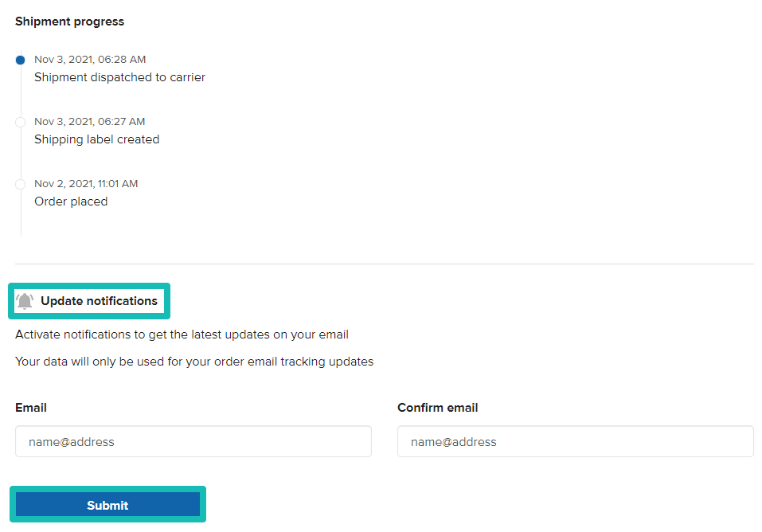
Task: Select the Shipment dispatched to carrier entry
Action: [x=119, y=76]
